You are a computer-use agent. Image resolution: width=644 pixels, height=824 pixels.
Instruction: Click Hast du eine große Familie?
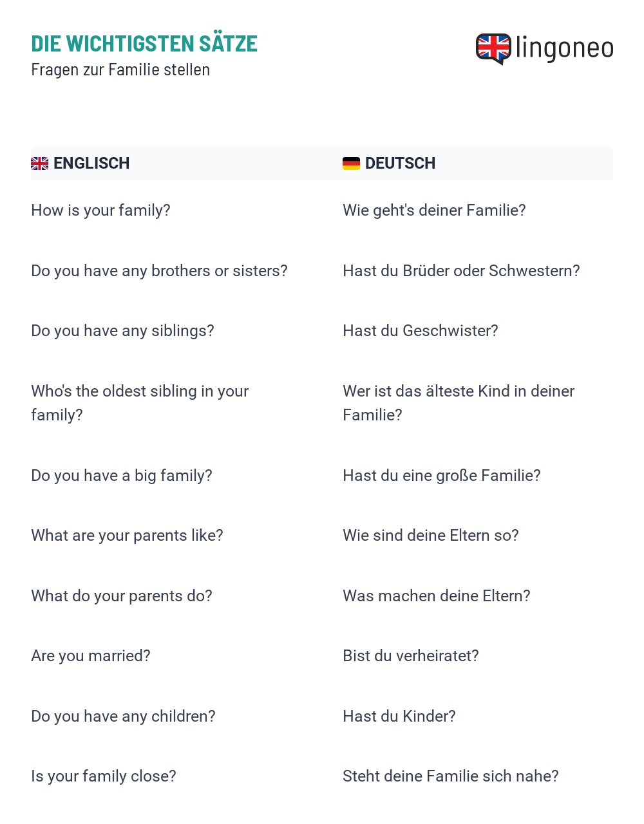pos(442,476)
